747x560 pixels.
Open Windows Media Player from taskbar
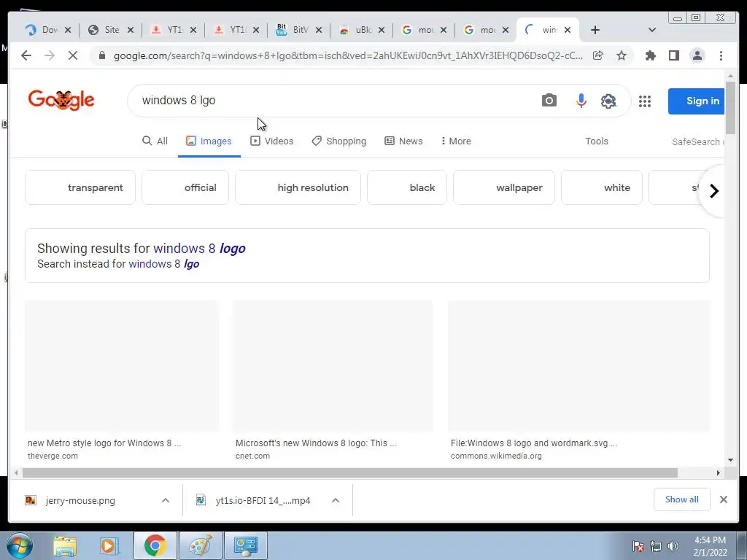(x=109, y=545)
